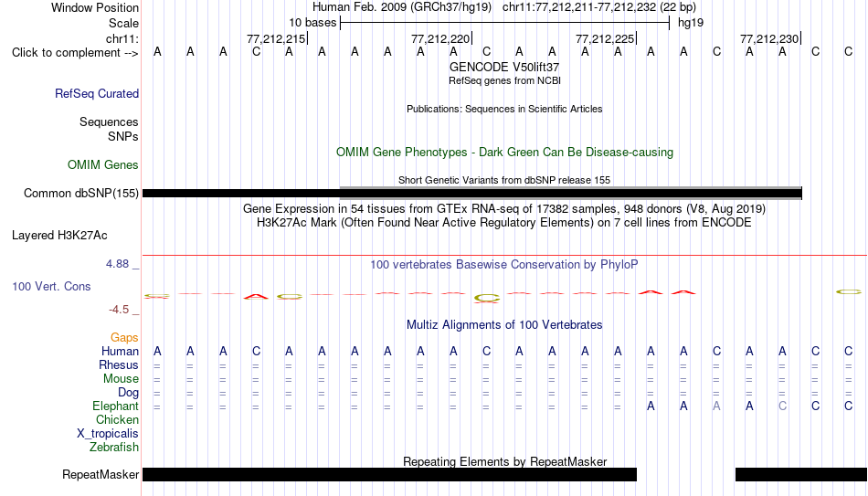Click the right RepeatMasker black block

pyautogui.click(x=801, y=474)
